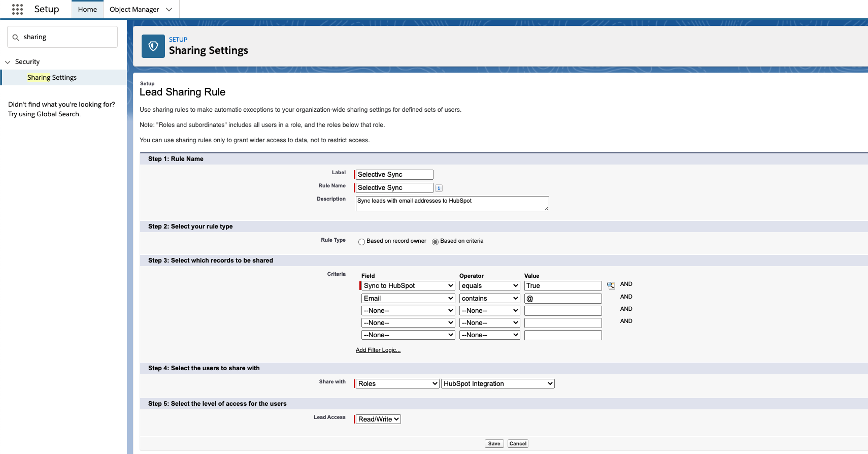Open the Add Filter Logic link

[378, 350]
